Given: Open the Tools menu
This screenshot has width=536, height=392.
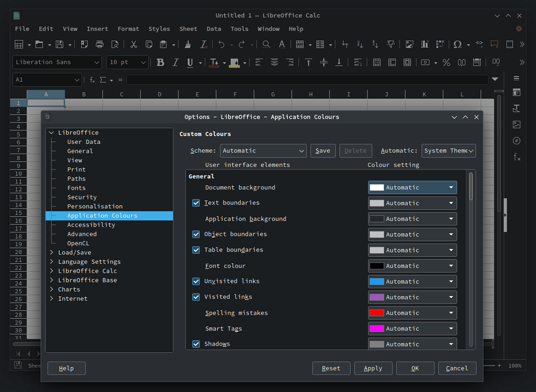Looking at the screenshot, I should [x=239, y=29].
